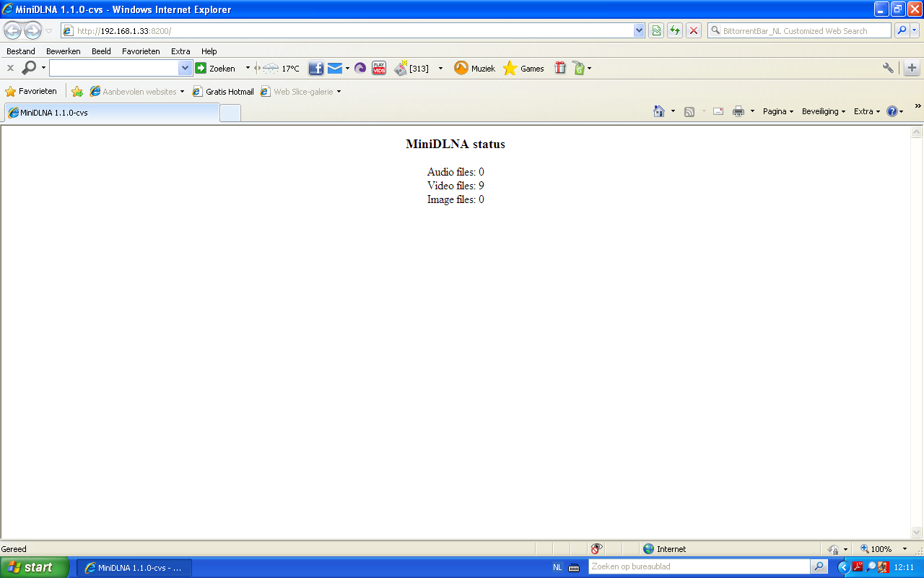Go forward with the Forward arrow button

pyautogui.click(x=32, y=30)
